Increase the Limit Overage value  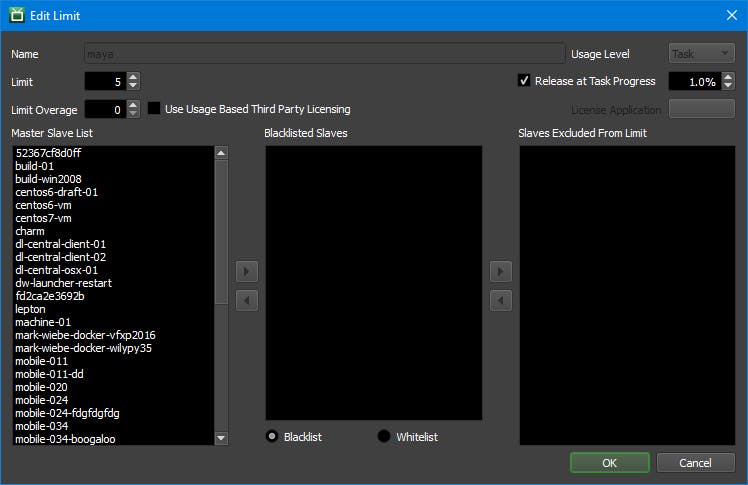[x=134, y=105]
